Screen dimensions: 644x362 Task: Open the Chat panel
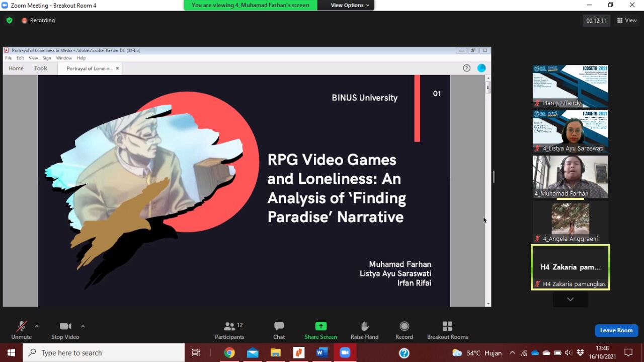[279, 330]
